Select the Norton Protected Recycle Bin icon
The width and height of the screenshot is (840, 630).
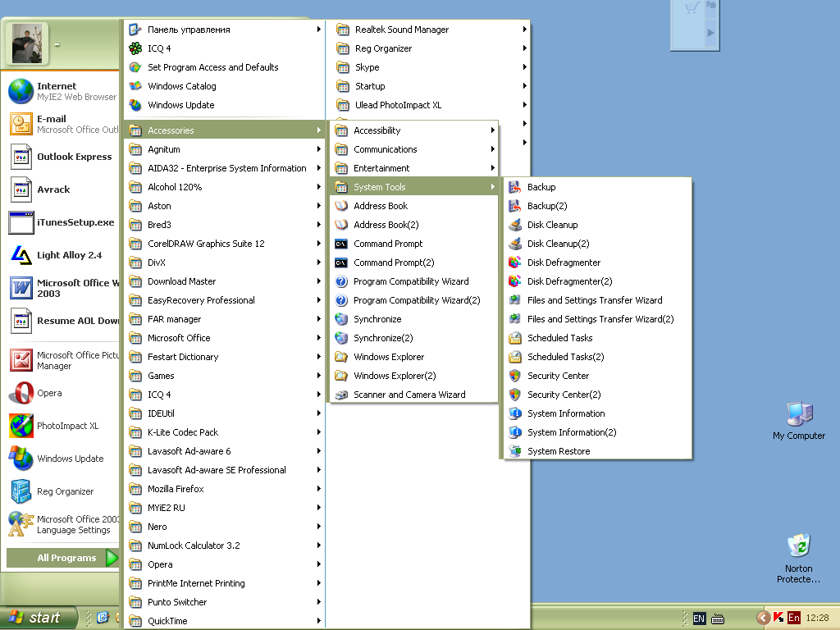pyautogui.click(x=799, y=558)
